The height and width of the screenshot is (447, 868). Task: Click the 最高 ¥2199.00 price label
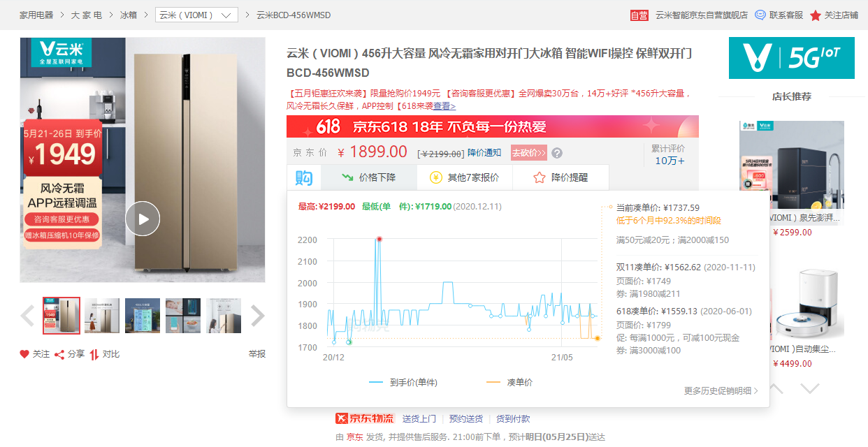[x=326, y=206]
